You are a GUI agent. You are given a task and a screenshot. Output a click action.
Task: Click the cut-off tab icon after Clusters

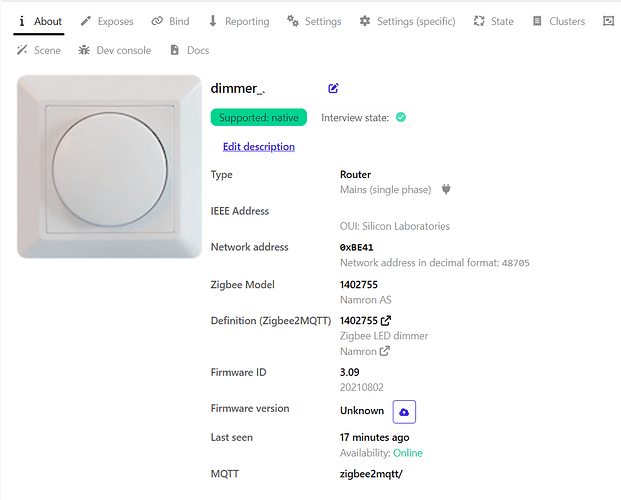click(608, 21)
